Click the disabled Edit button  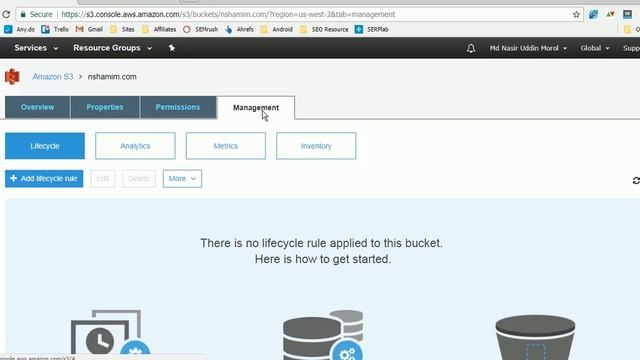click(103, 179)
